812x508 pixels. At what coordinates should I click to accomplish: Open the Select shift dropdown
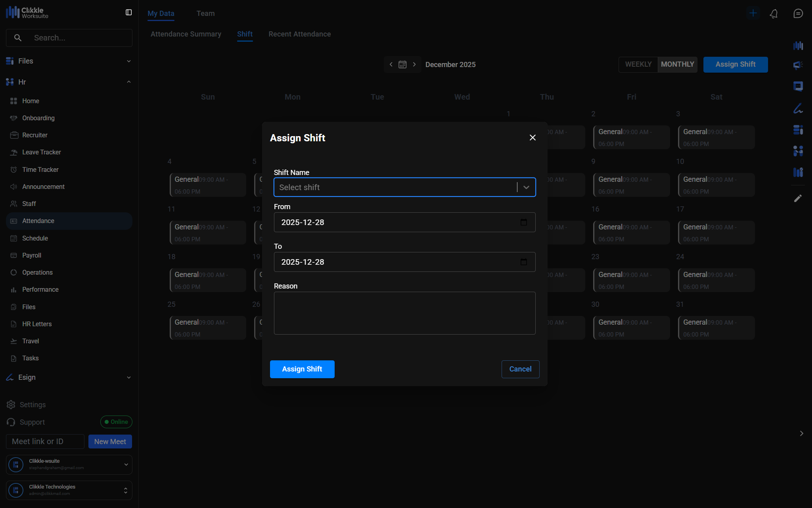click(404, 187)
